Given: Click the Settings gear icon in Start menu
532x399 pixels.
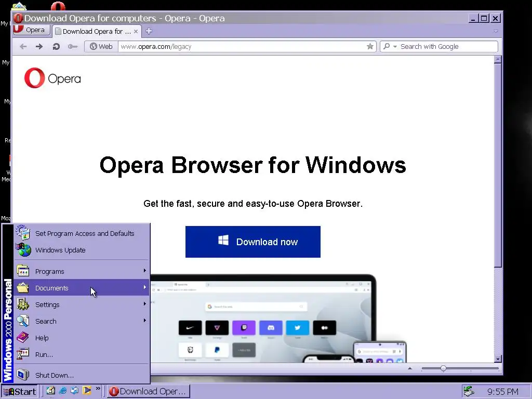Looking at the screenshot, I should pos(23,304).
